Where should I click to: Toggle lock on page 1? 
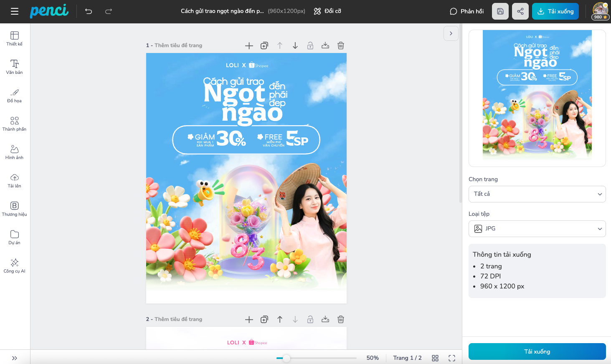[310, 45]
